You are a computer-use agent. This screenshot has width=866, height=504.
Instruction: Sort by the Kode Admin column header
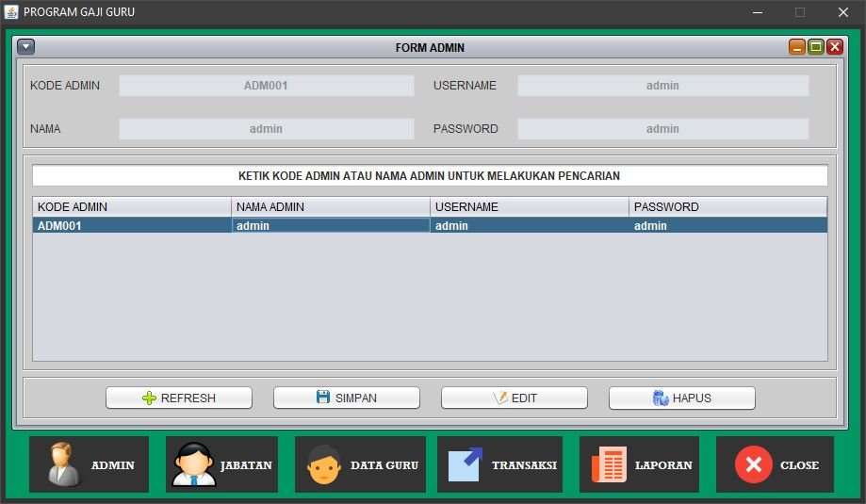[132, 207]
